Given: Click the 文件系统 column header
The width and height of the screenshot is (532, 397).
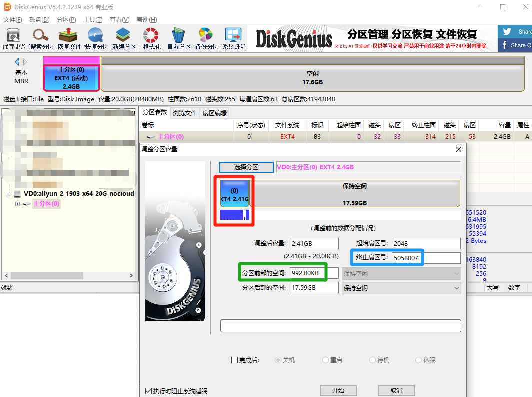Looking at the screenshot, I should point(287,125).
